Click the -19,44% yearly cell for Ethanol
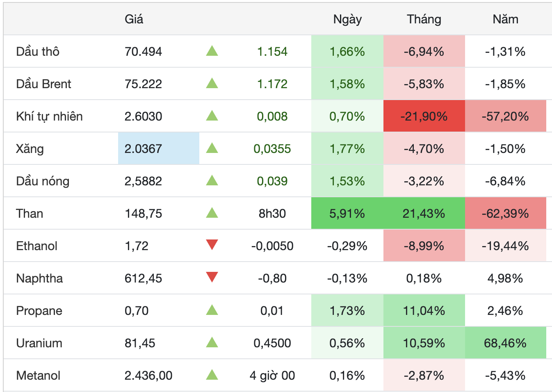Screen dimensions: 552x392 pyautogui.click(x=505, y=246)
